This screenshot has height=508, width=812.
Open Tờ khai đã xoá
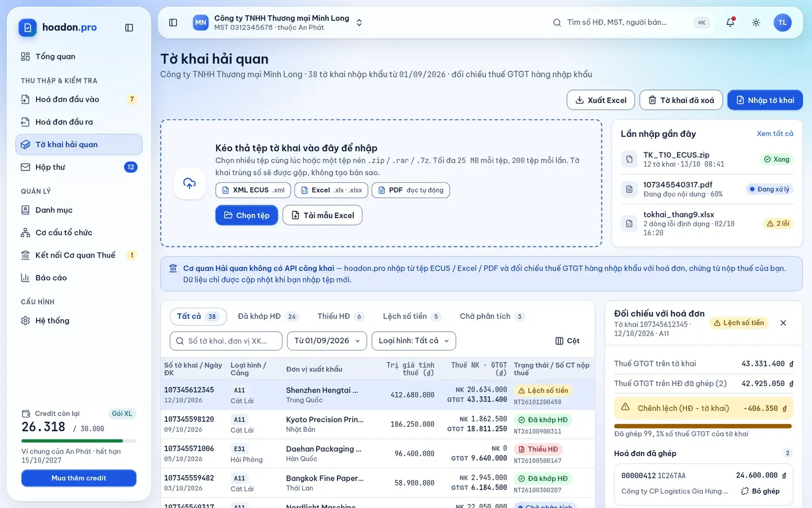[681, 100]
